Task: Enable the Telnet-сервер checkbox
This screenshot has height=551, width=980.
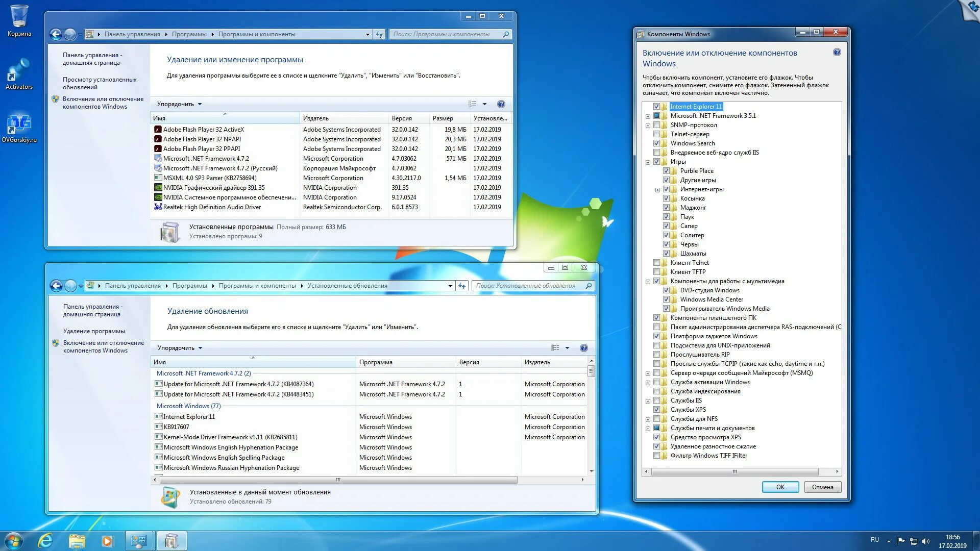Action: click(656, 134)
